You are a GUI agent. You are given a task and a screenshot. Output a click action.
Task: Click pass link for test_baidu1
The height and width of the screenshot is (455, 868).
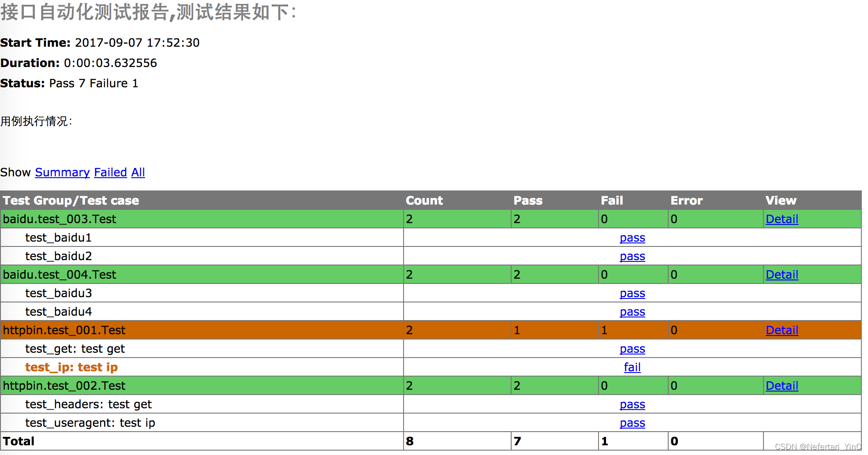(632, 238)
